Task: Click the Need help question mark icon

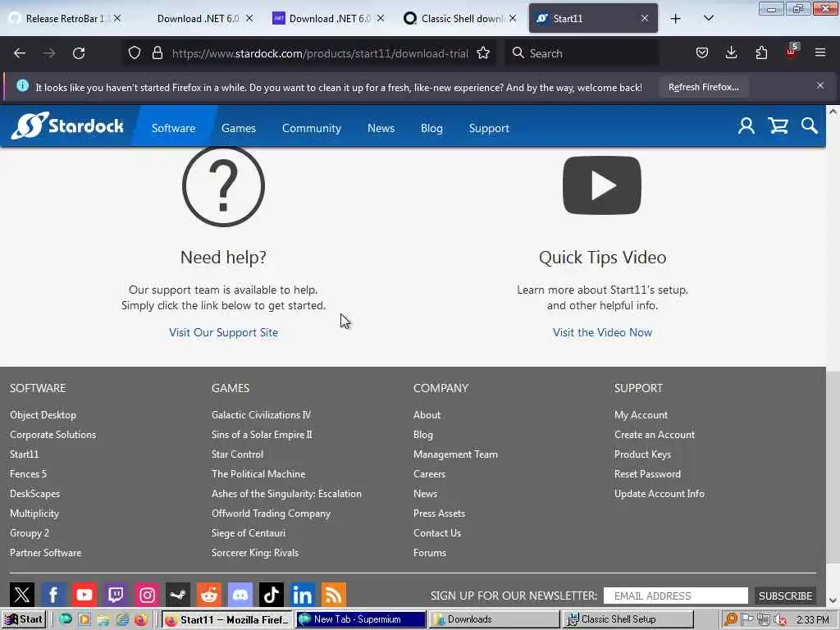Action: tap(223, 186)
